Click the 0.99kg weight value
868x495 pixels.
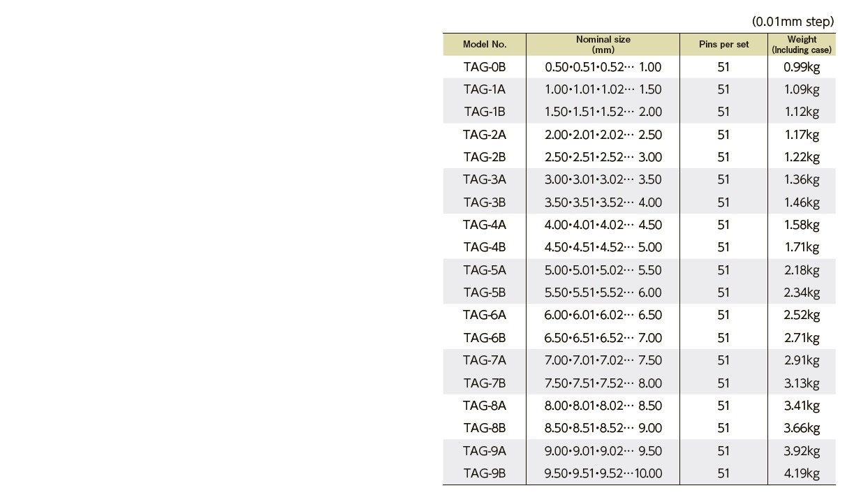(801, 67)
